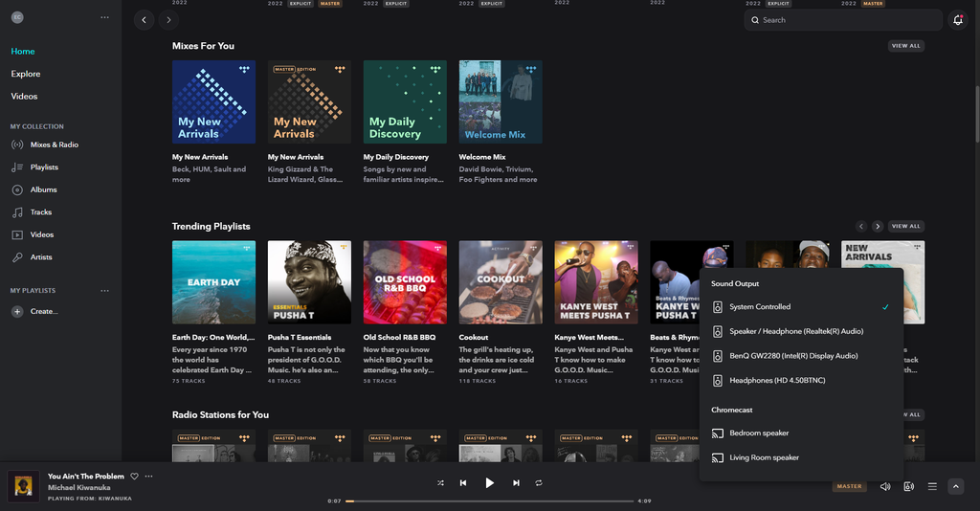Screen dimensions: 980x511
Task: Play the current track
Action: 489,483
